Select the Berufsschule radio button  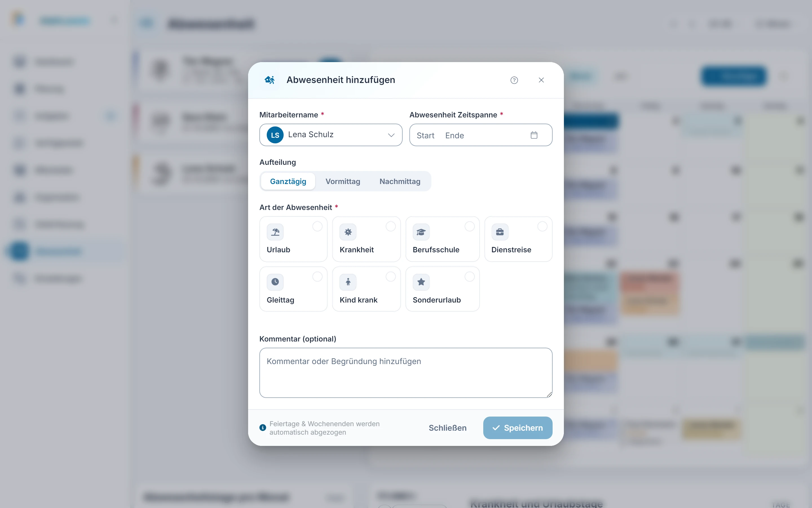tap(469, 226)
